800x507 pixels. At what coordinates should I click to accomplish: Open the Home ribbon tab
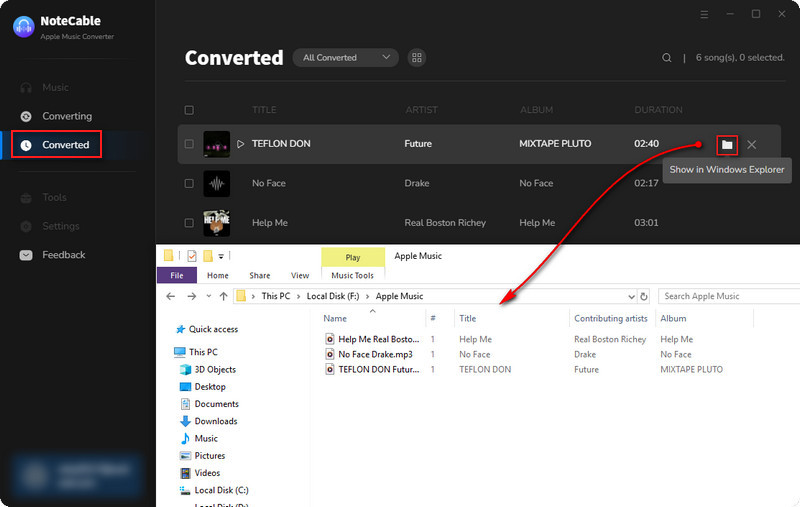coord(218,275)
